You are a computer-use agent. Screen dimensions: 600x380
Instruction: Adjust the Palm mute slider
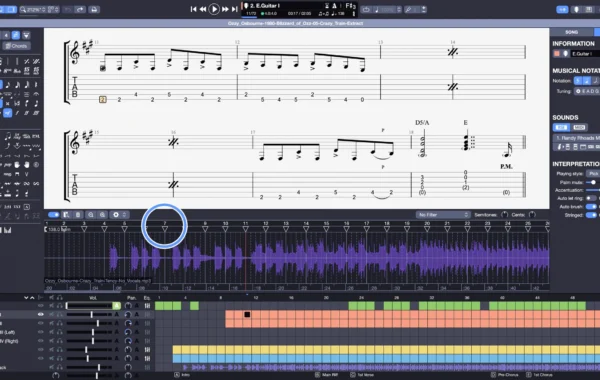pos(593,183)
